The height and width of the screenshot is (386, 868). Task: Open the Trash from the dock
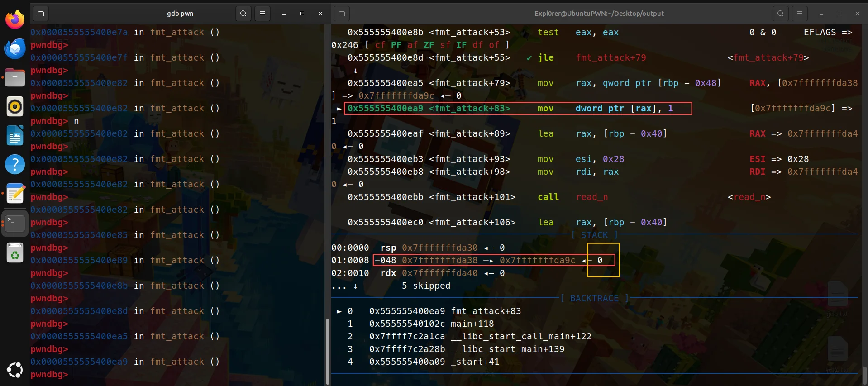pos(15,253)
